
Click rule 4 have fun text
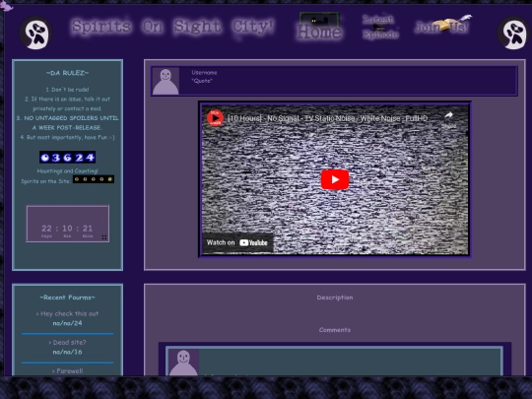click(x=68, y=137)
